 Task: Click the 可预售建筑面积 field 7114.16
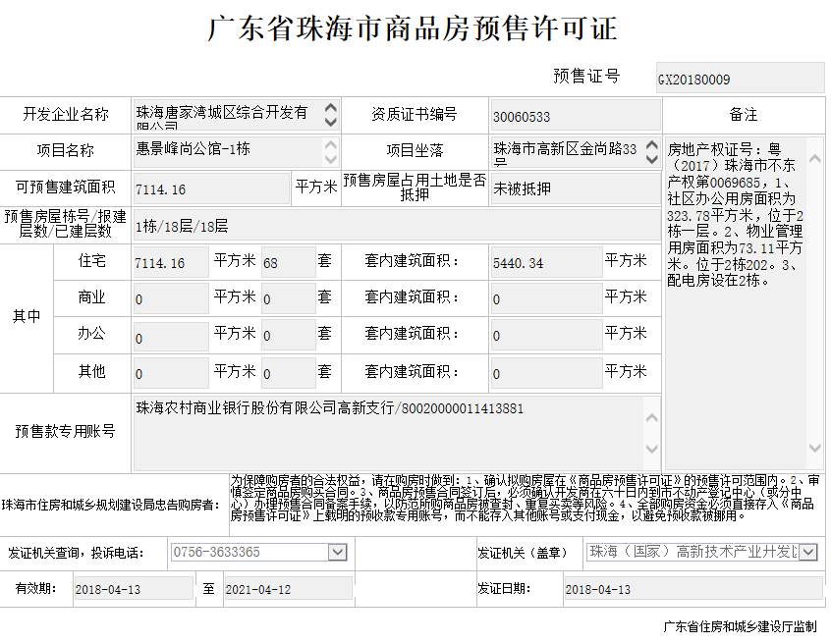pos(210,188)
